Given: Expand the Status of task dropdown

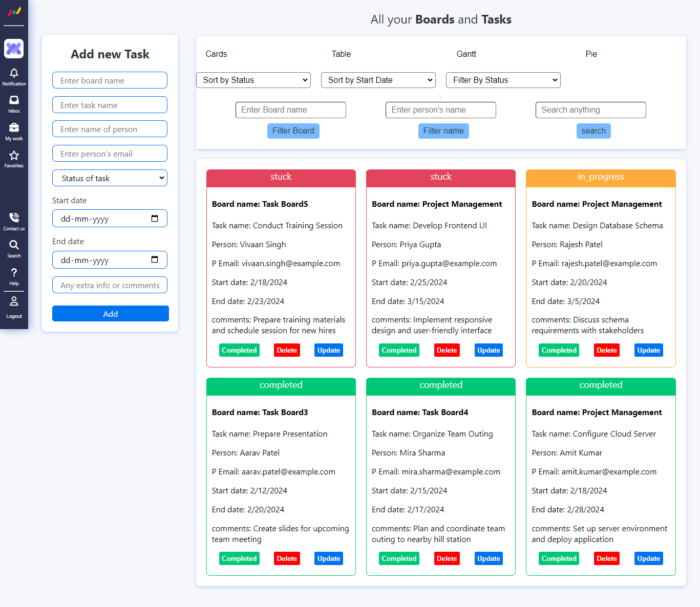Looking at the screenshot, I should pyautogui.click(x=110, y=178).
